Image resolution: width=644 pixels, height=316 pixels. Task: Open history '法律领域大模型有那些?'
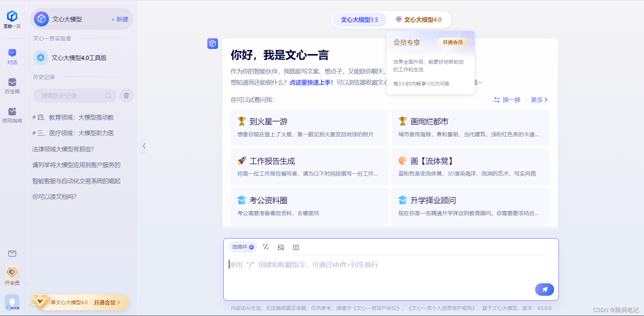pos(63,149)
